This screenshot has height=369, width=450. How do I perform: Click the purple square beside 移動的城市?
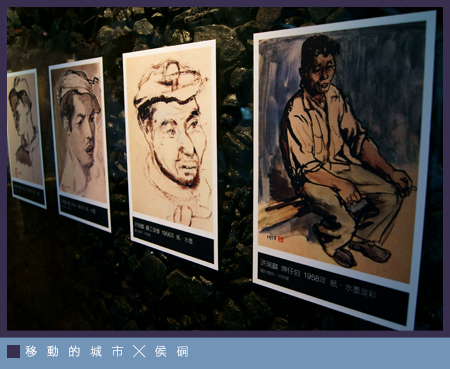point(13,351)
